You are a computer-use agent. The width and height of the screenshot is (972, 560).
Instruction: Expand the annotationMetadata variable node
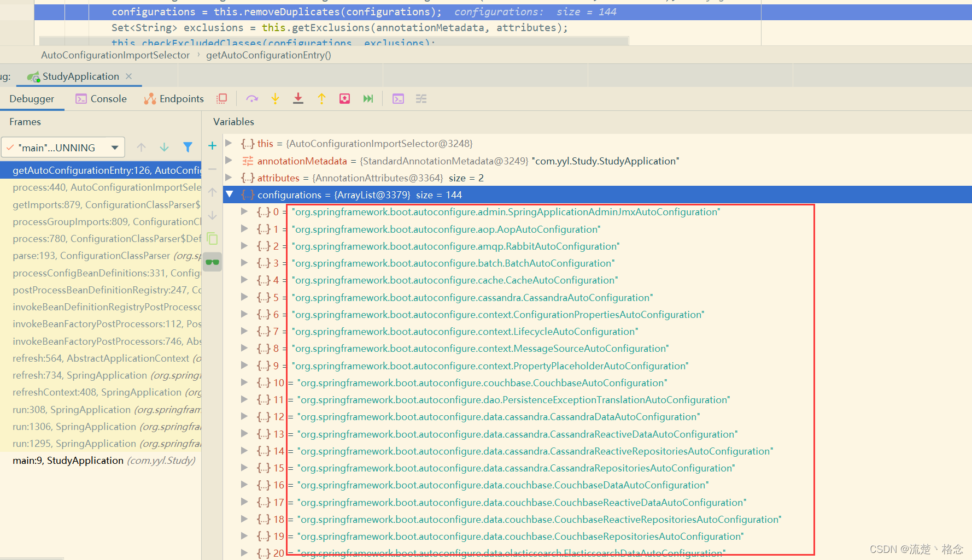229,161
